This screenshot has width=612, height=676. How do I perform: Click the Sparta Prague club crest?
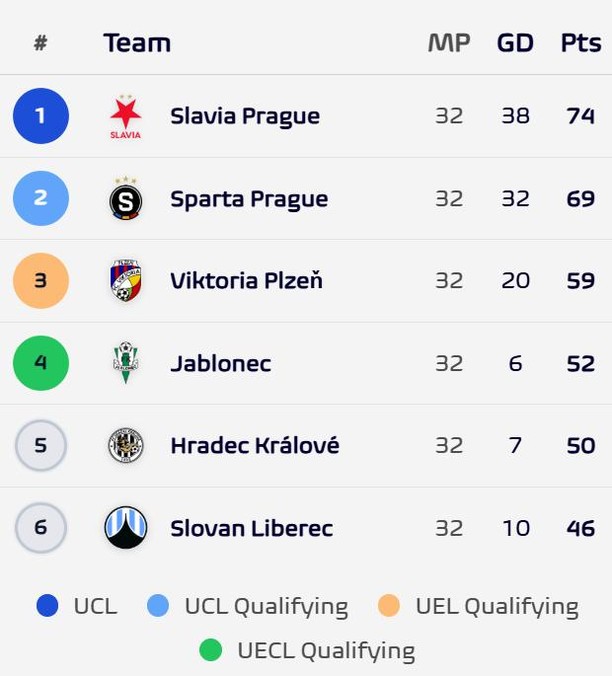click(x=125, y=198)
